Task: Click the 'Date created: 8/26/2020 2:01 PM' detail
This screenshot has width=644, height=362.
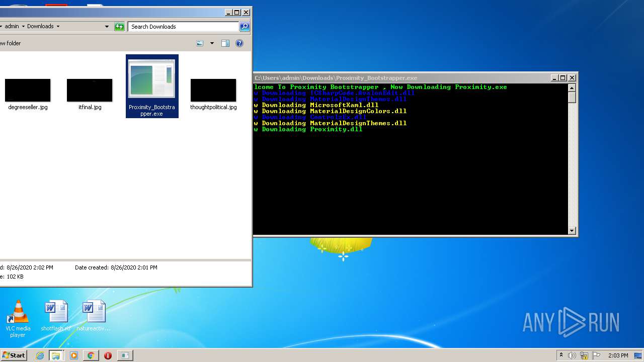Action: click(116, 267)
